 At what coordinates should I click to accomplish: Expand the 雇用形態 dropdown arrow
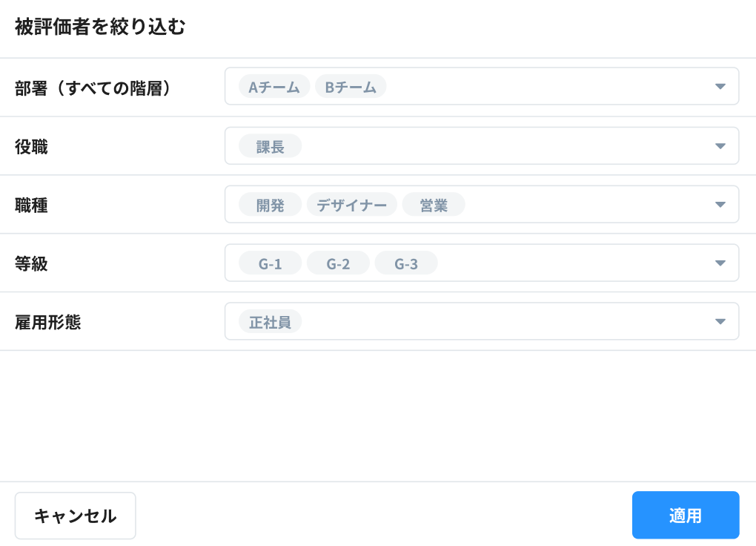click(720, 321)
